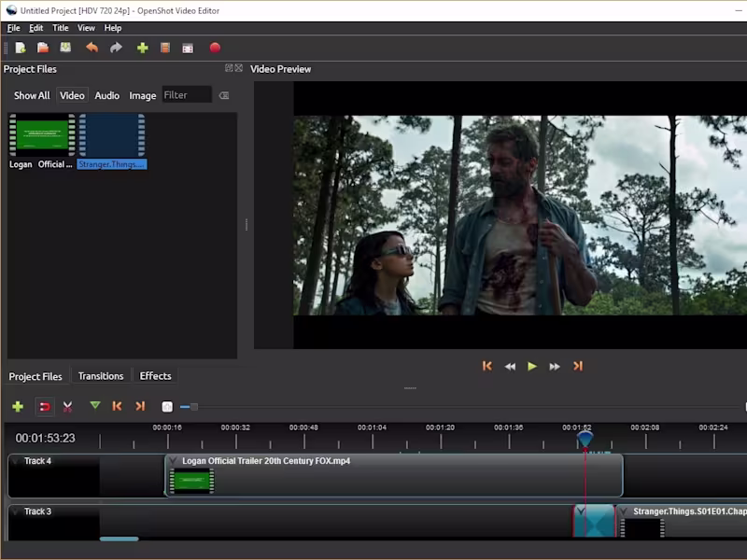Image resolution: width=747 pixels, height=560 pixels.
Task: Click the timeline zoom slider handle
Action: pos(193,407)
